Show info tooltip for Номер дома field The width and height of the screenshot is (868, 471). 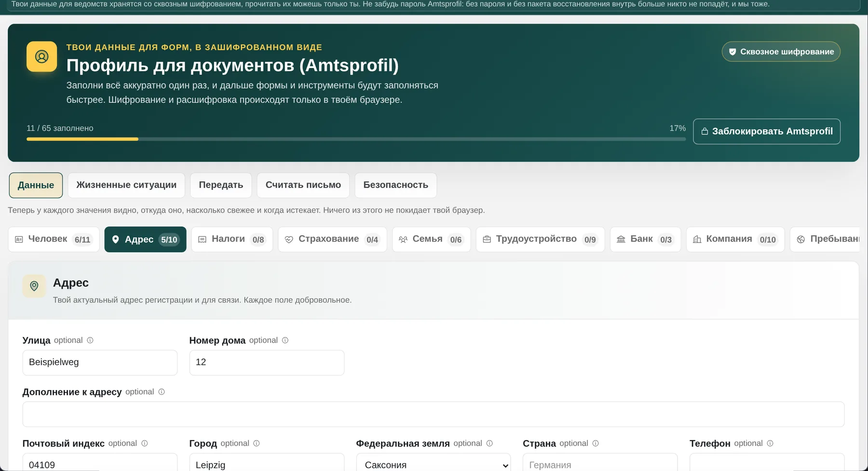click(x=285, y=340)
